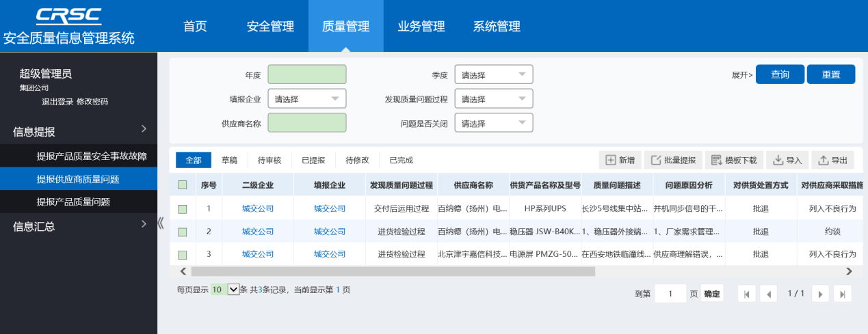Image resolution: width=868 pixels, height=334 pixels.
Task: Check the checkbox for row 3
Action: click(x=183, y=255)
